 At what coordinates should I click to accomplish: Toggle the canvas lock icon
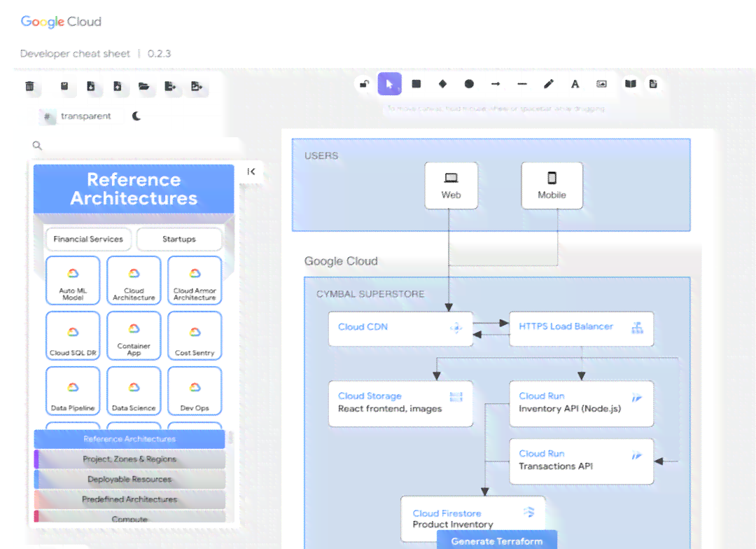pos(364,84)
